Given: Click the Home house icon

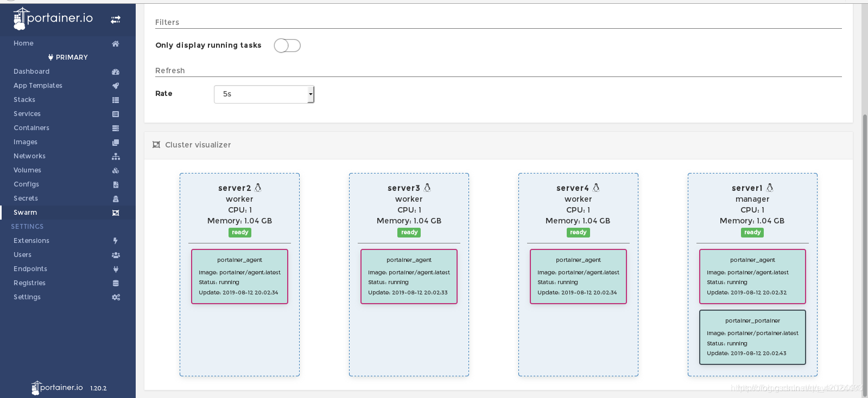Looking at the screenshot, I should [116, 43].
